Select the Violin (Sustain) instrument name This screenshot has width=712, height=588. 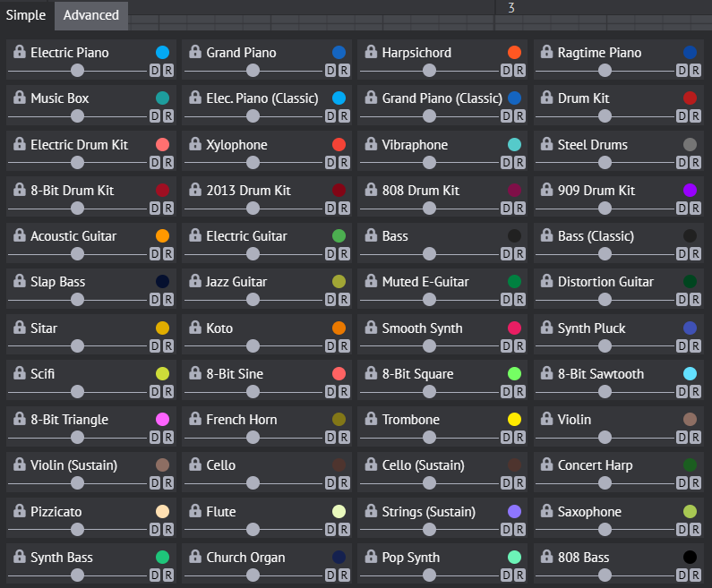pyautogui.click(x=74, y=465)
